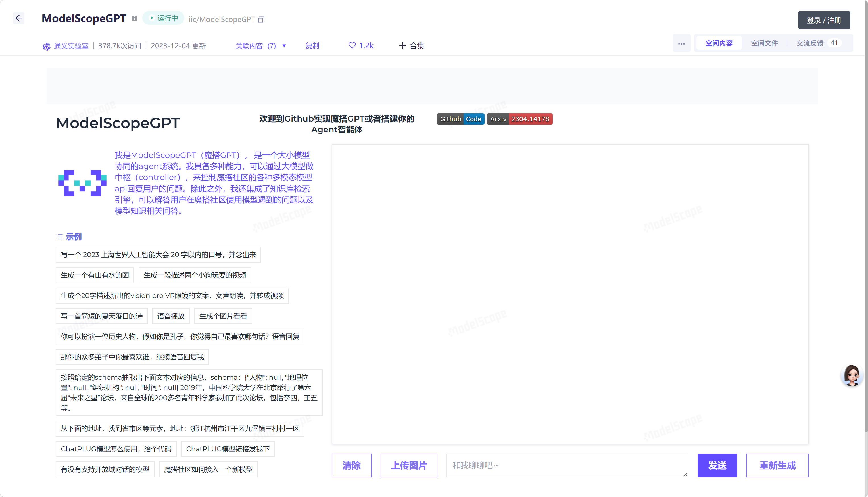Click the 2023-12-04 更新 text
Image resolution: width=868 pixels, height=497 pixels.
pos(178,46)
